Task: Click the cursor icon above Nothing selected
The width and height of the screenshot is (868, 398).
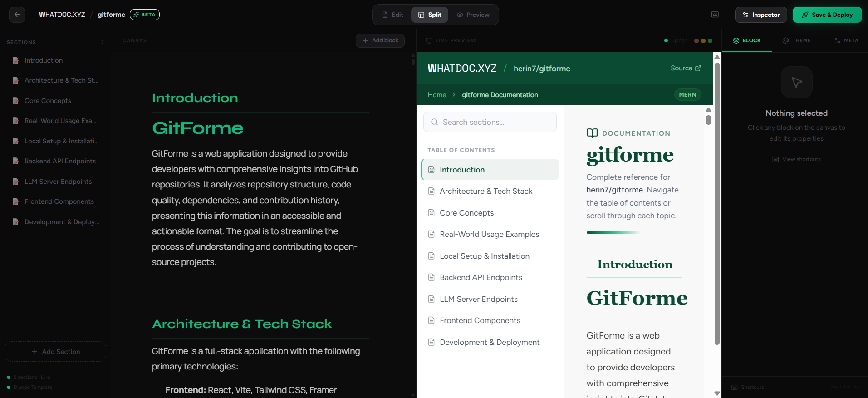Action: [x=796, y=82]
